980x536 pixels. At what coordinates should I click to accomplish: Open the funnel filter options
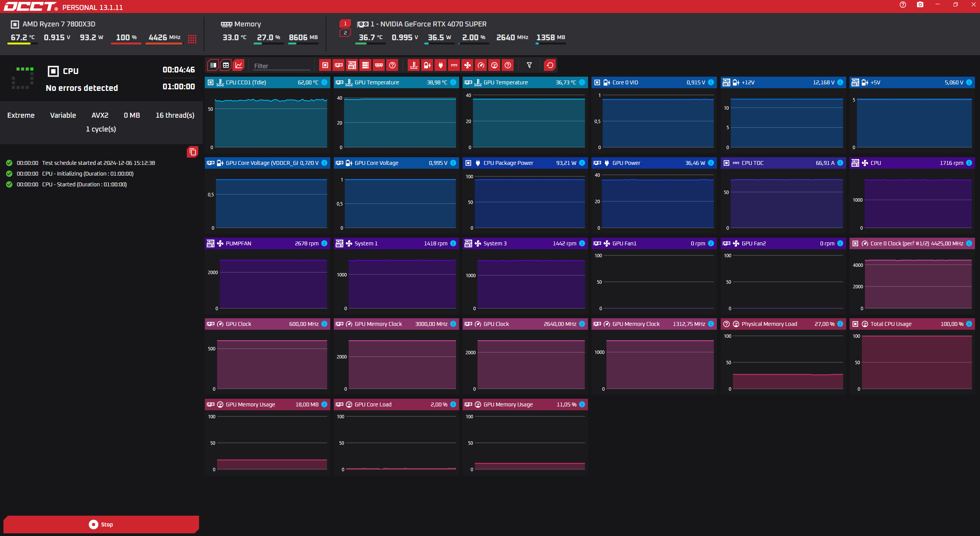[x=529, y=65]
